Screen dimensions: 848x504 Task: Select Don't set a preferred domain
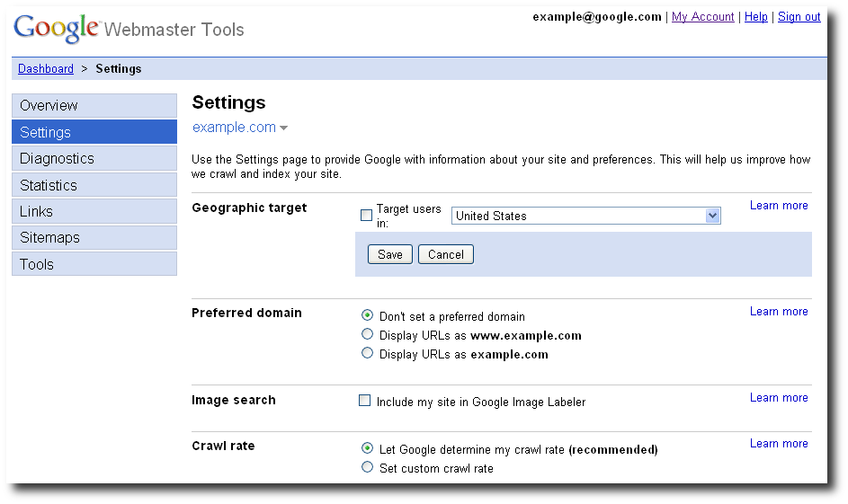point(367,315)
